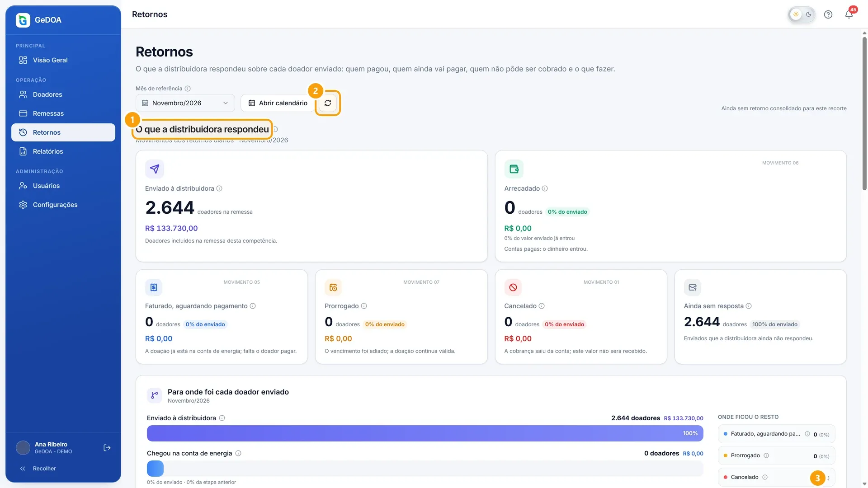This screenshot has height=488, width=868.
Task: Click the blocked icon on Cancelado card
Action: (x=513, y=287)
